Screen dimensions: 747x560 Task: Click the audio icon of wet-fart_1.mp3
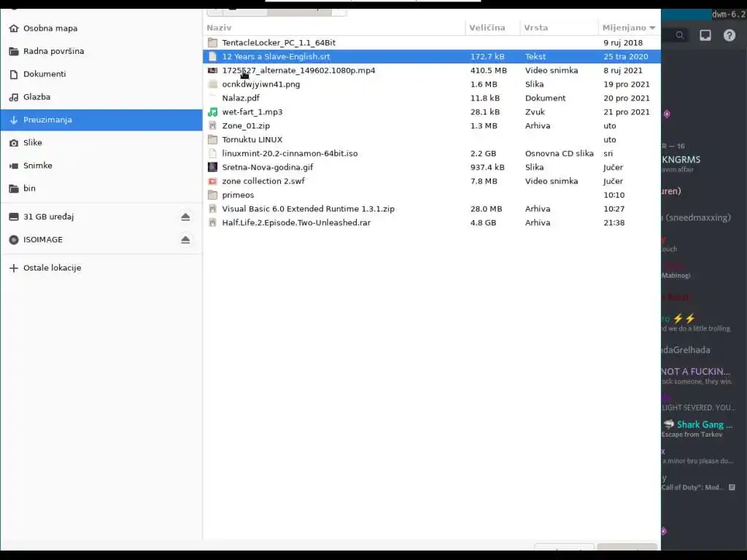tap(212, 112)
